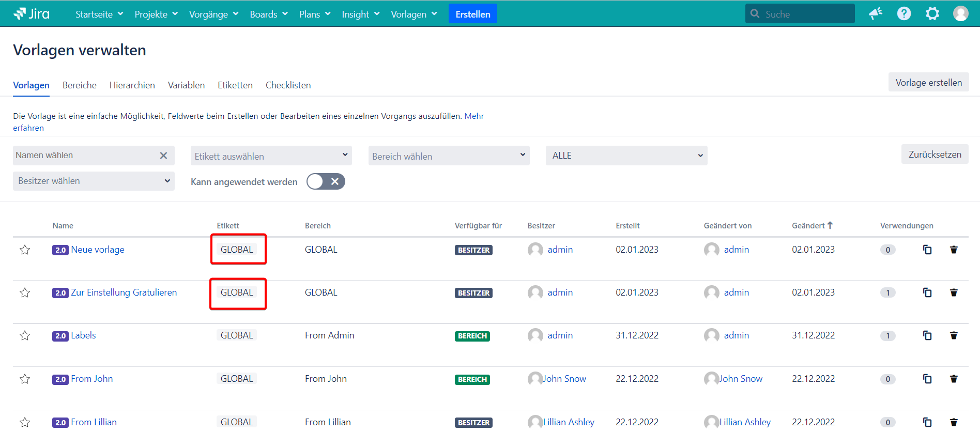The image size is (980, 448).
Task: Delete the Zur Einstellung Gratulieren template
Action: click(954, 293)
